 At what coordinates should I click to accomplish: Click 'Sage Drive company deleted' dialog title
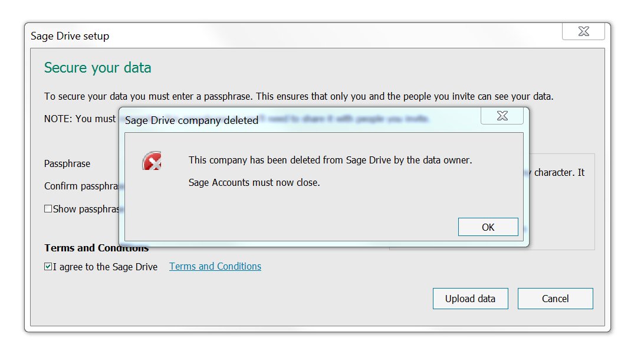coord(192,120)
